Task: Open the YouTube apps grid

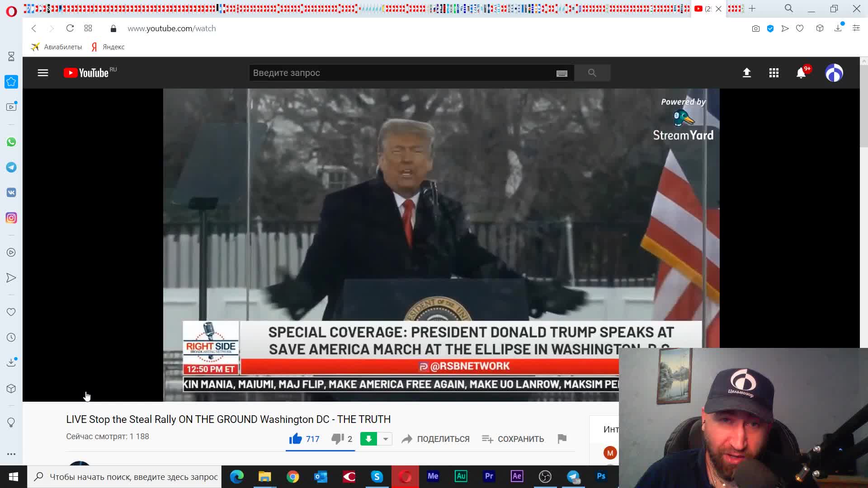Action: point(774,73)
